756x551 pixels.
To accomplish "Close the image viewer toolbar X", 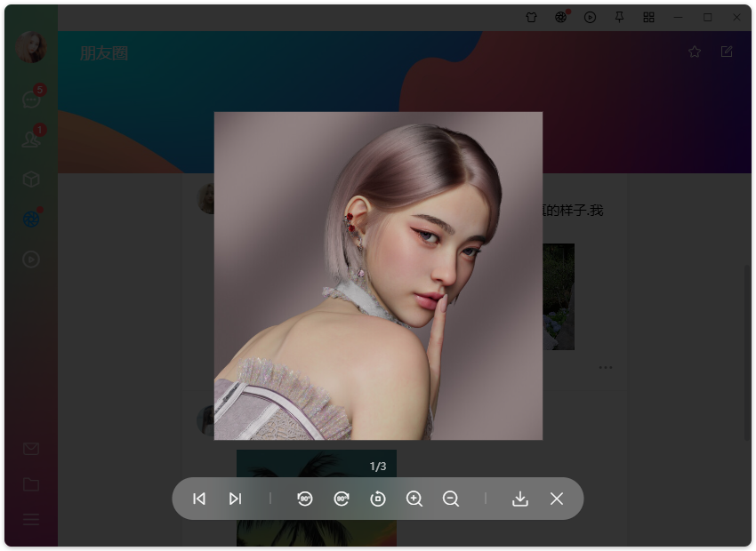I will (x=557, y=499).
